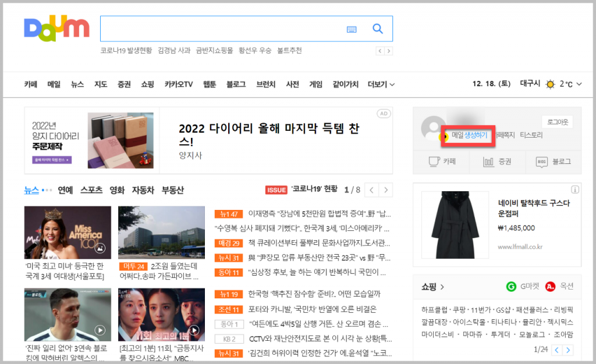Expand the 더보기 dropdown
This screenshot has width=596, height=364.
tap(381, 84)
